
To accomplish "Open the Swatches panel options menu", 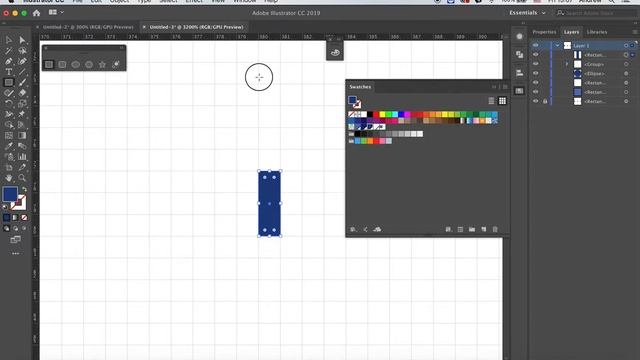I will (x=505, y=87).
